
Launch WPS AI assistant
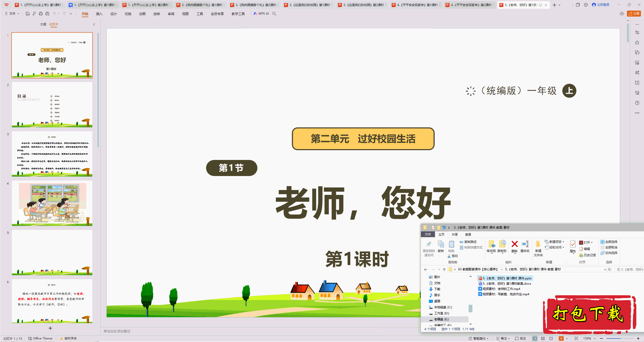click(261, 14)
